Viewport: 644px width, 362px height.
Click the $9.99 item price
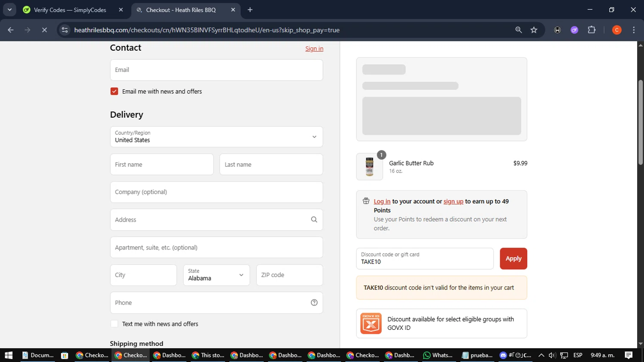(520, 163)
